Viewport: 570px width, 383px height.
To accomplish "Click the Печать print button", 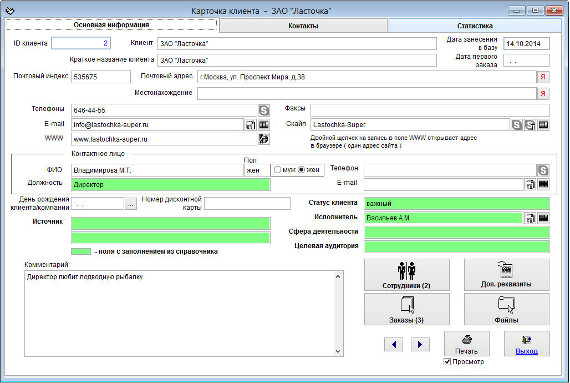I will tap(466, 344).
